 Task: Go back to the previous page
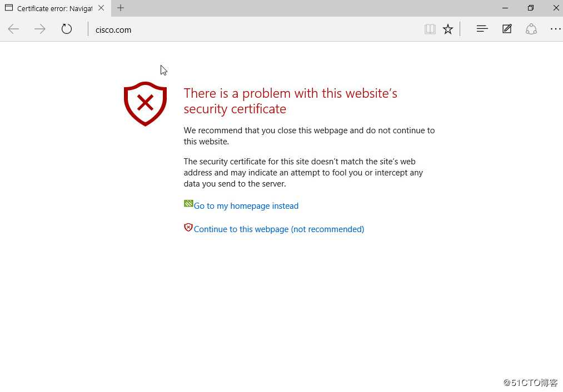coord(13,29)
